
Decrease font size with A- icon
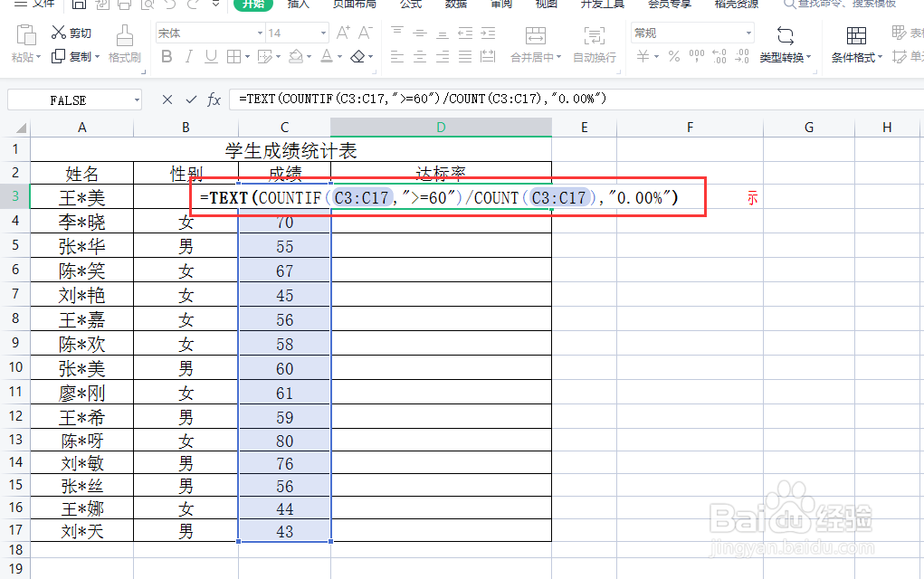click(366, 33)
